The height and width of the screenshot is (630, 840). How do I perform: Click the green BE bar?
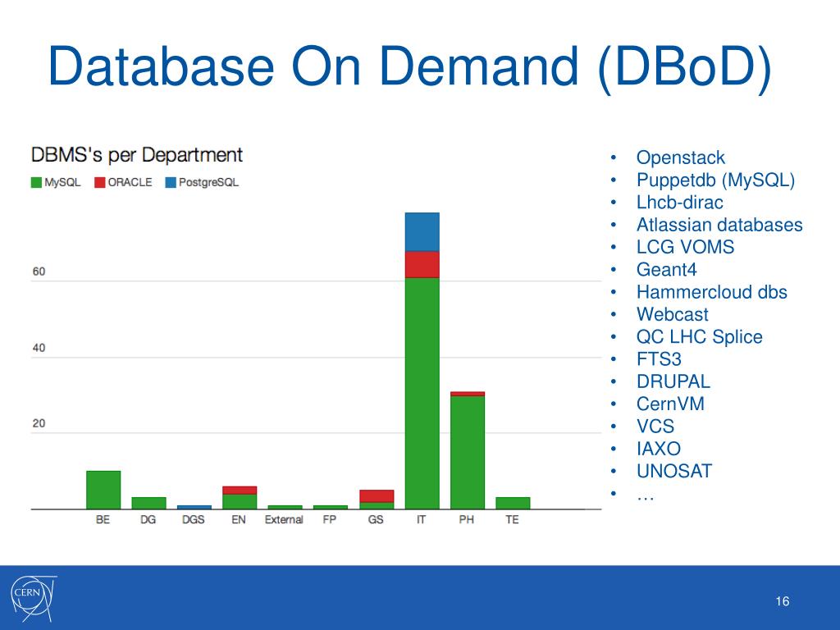pyautogui.click(x=103, y=491)
